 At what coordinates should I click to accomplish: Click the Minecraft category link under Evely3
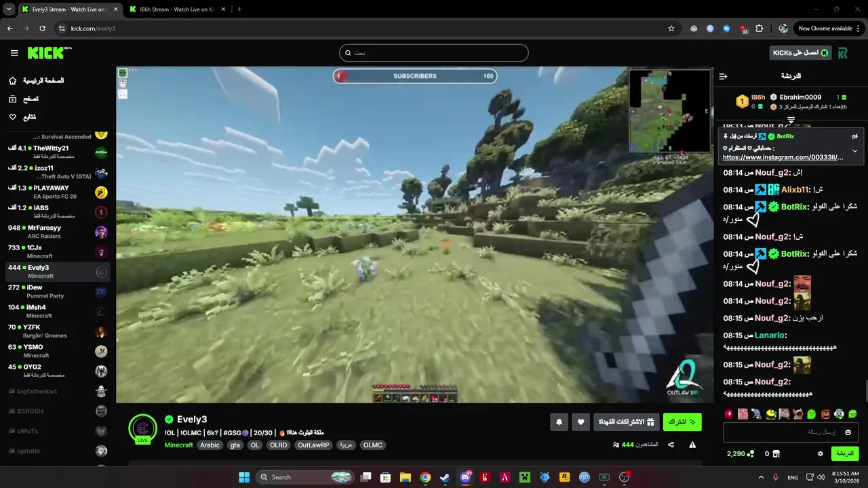coord(179,445)
